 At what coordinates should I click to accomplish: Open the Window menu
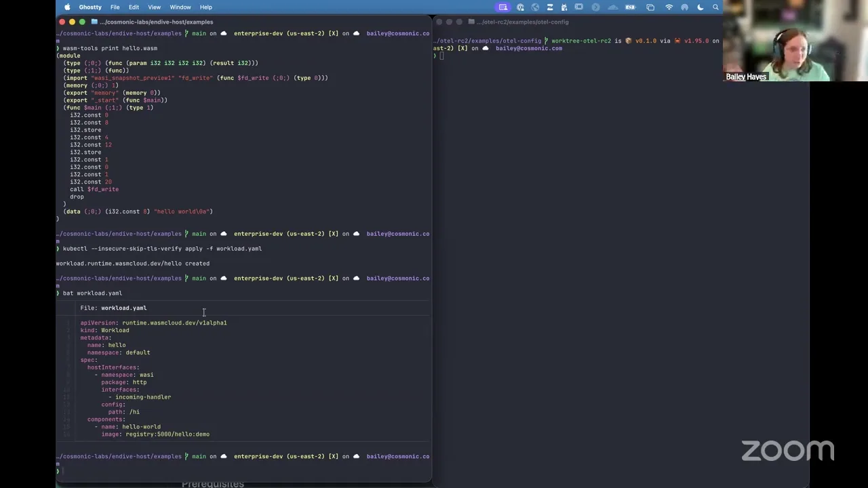180,7
